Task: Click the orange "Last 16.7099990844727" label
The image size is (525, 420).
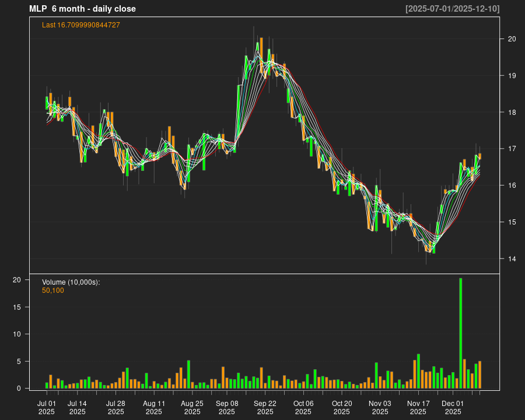Action: point(81,24)
